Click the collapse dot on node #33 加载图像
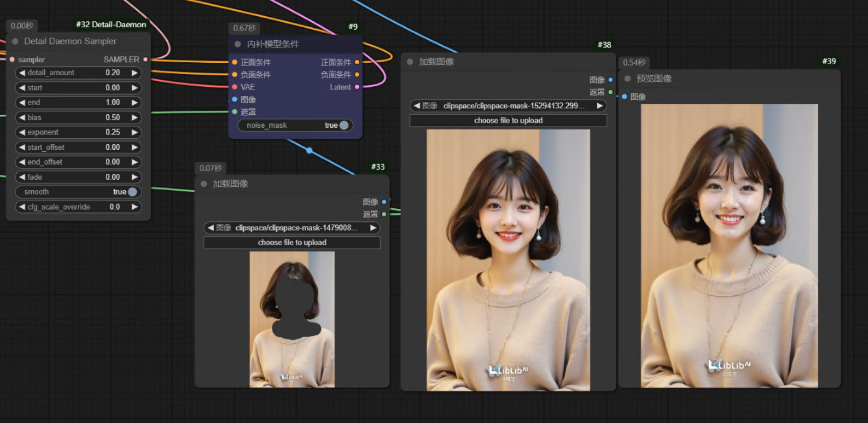The height and width of the screenshot is (423, 868). (204, 184)
